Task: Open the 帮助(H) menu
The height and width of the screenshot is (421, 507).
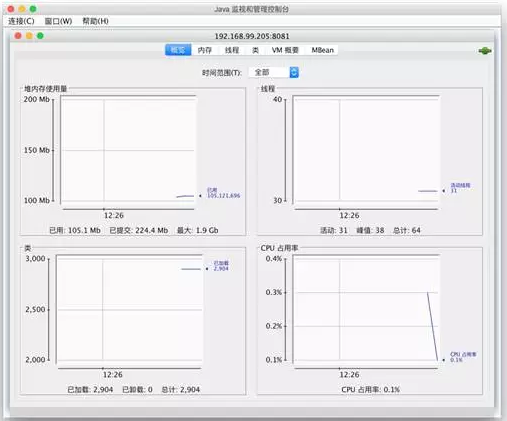Action: (x=95, y=21)
